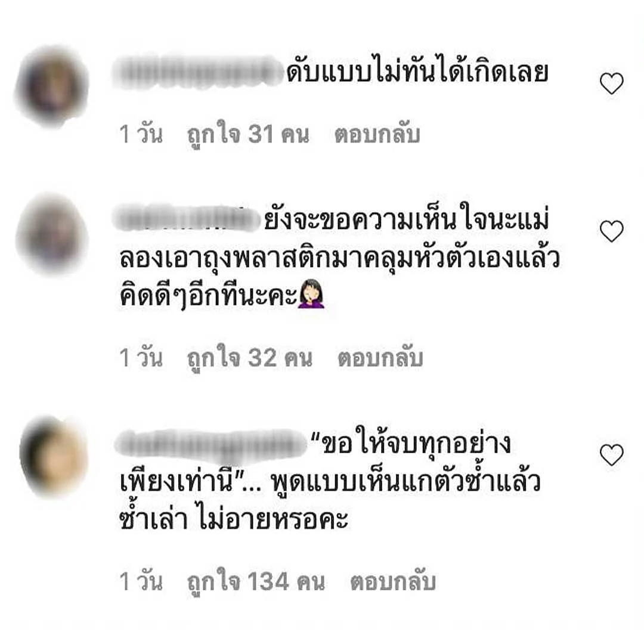Image resolution: width=644 pixels, height=644 pixels.
Task: Open avatar of the plastic bag commenter
Action: 52,234
